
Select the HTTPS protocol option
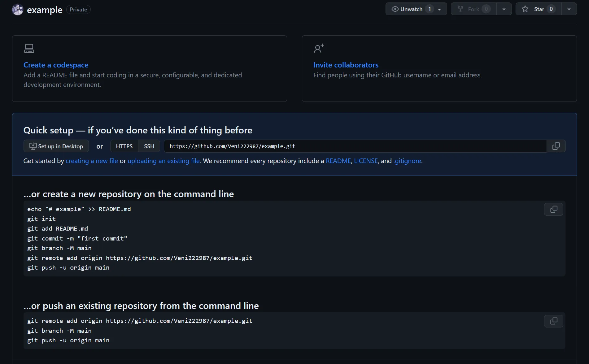pyautogui.click(x=124, y=146)
